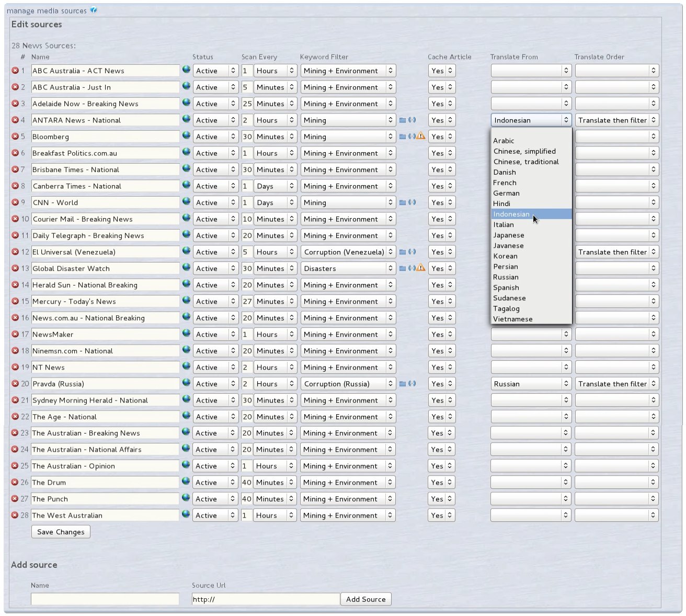The image size is (686, 616).
Task: Toggle Cache Article dropdown for NT News
Action: point(441,367)
